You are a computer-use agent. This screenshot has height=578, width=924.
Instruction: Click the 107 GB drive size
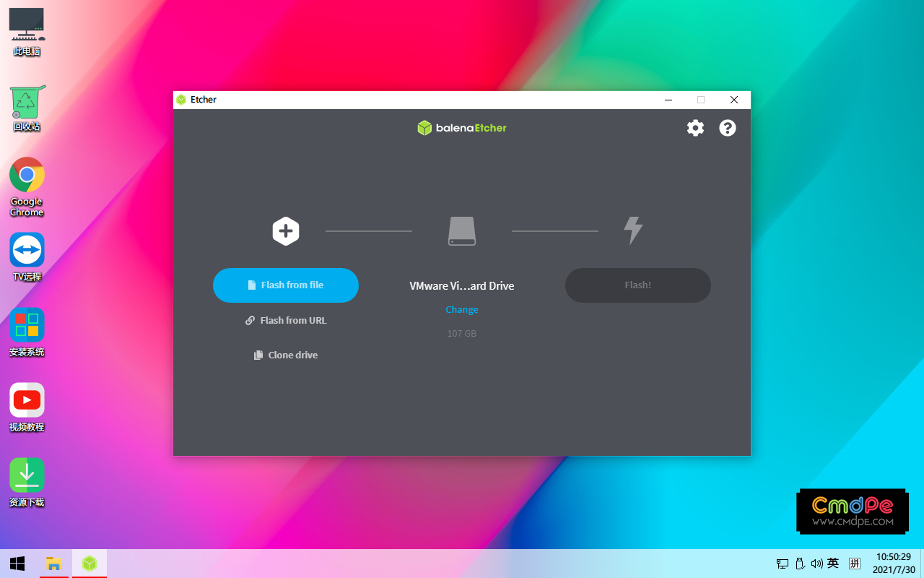[462, 333]
